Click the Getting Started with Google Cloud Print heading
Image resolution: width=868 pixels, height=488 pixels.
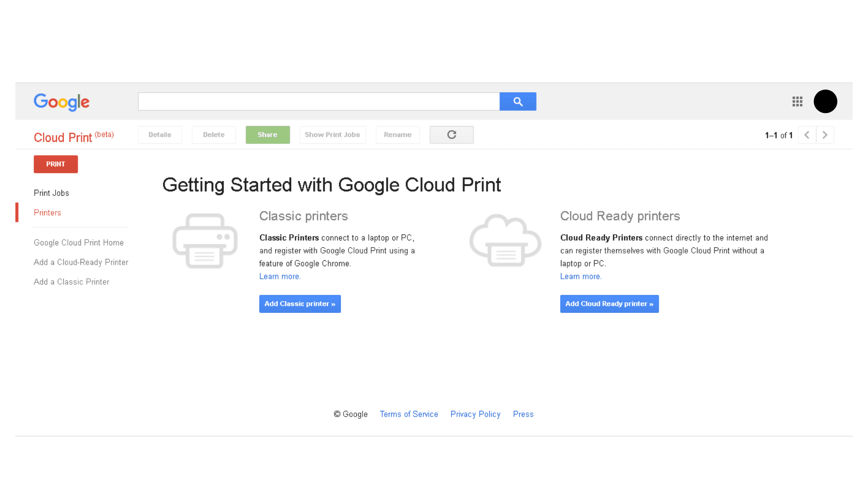tap(331, 185)
